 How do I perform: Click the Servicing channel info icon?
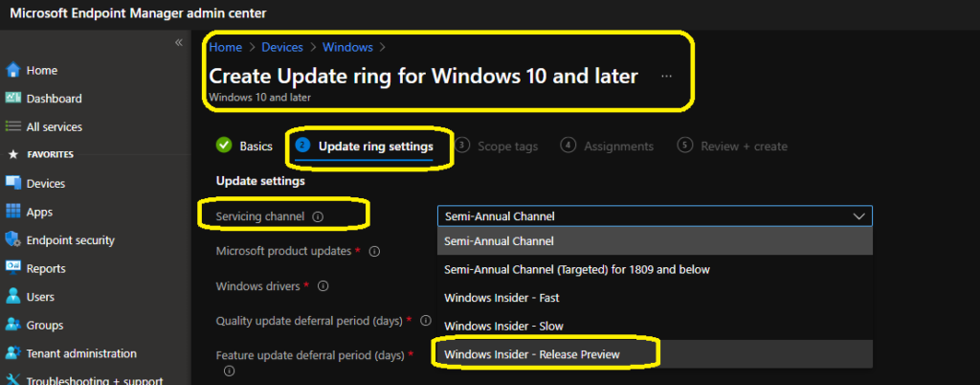click(x=318, y=217)
